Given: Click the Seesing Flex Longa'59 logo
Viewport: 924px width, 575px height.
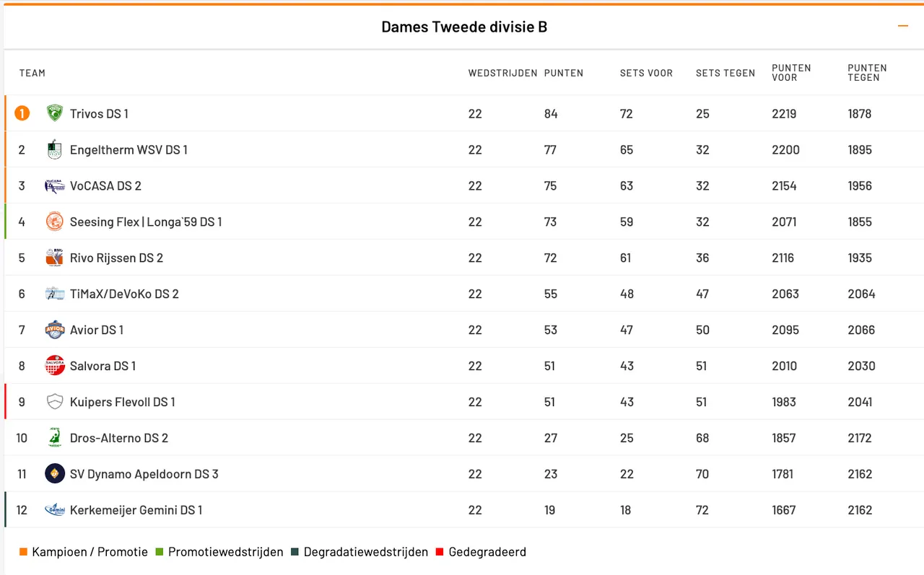Looking at the screenshot, I should [55, 221].
